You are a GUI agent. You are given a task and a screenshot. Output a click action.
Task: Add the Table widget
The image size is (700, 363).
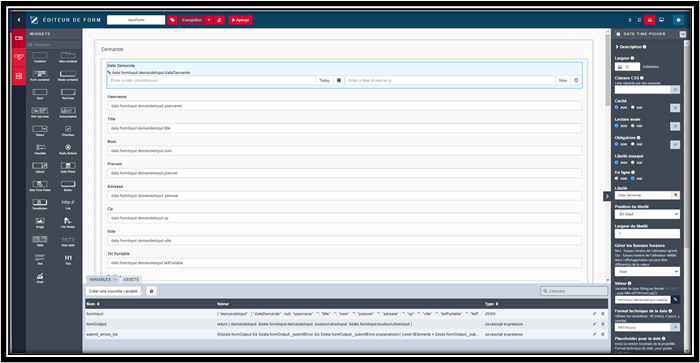tap(40, 241)
